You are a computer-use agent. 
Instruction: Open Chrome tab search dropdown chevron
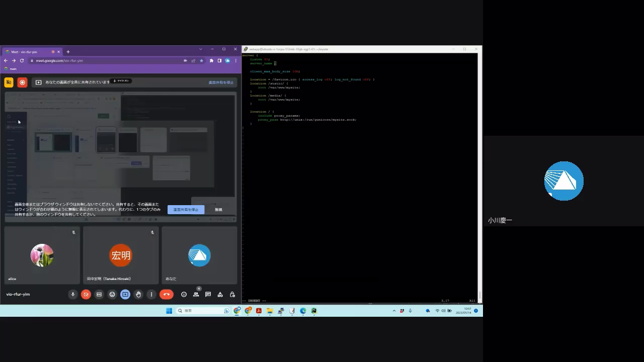tap(200, 49)
